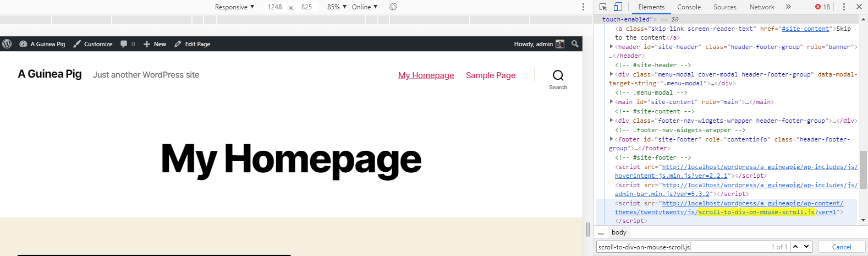
Task: Click the My Homepage heading text
Action: (291, 159)
